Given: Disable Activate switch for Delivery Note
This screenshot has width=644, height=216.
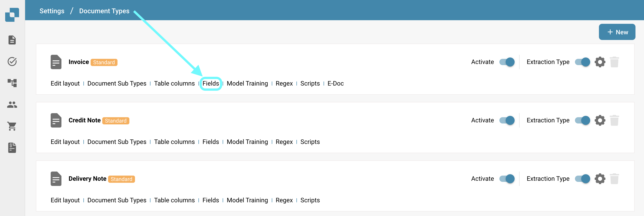Looking at the screenshot, I should pyautogui.click(x=507, y=179).
